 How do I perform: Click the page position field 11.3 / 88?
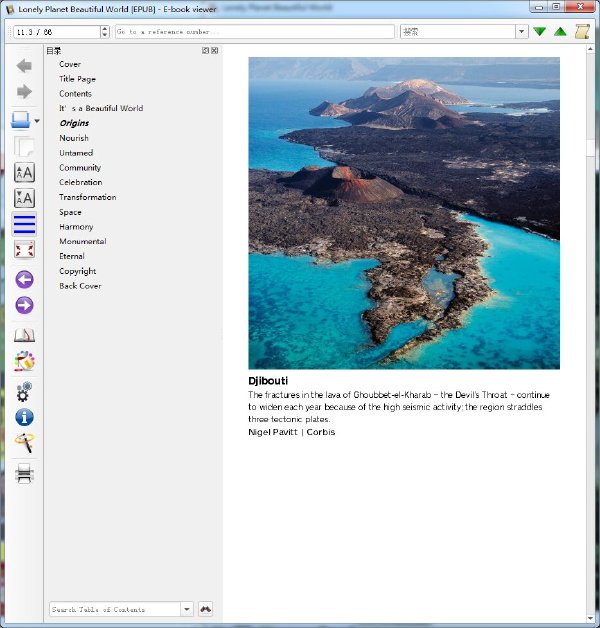click(56, 32)
